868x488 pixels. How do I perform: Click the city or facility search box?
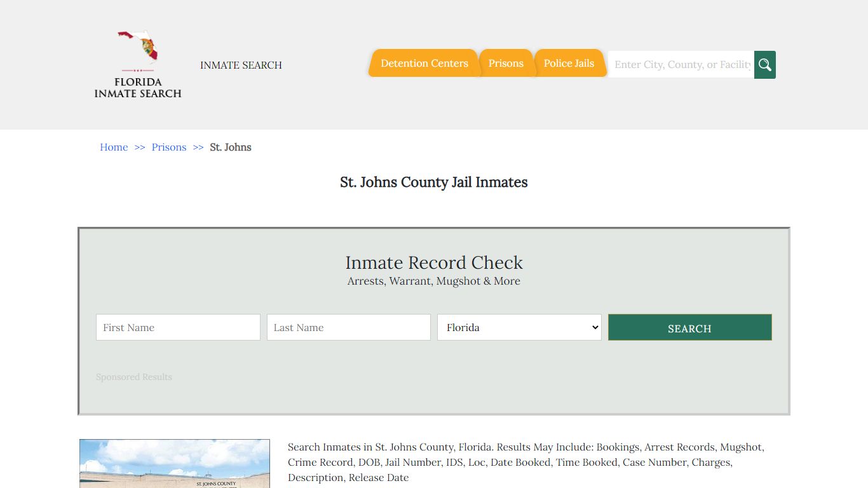click(x=680, y=64)
